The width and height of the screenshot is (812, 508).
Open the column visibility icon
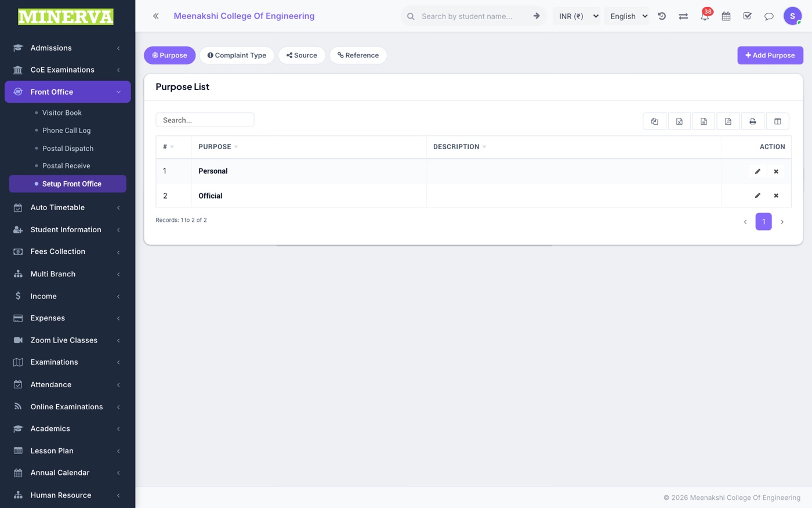click(778, 121)
